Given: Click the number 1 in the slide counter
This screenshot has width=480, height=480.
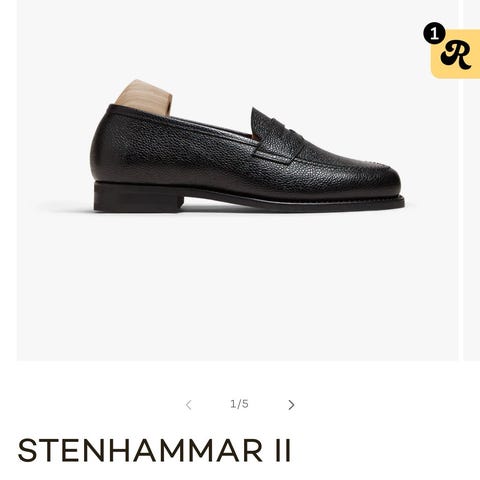Looking at the screenshot, I should point(233,404).
